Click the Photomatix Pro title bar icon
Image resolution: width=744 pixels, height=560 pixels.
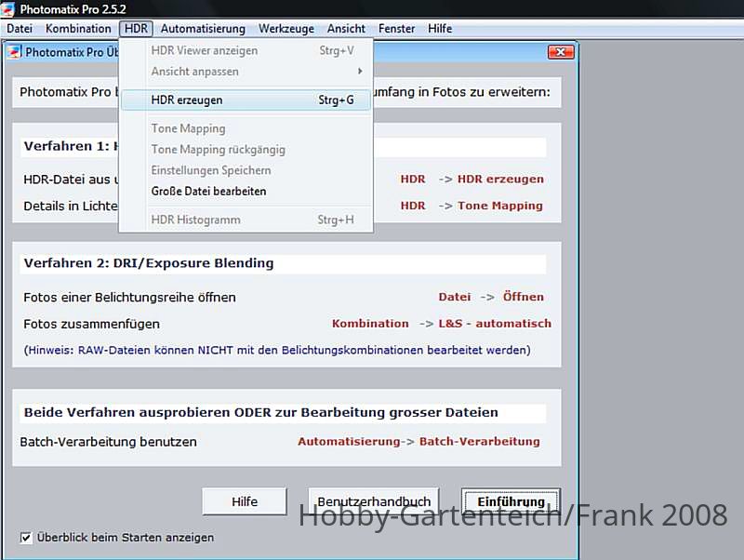click(8, 9)
